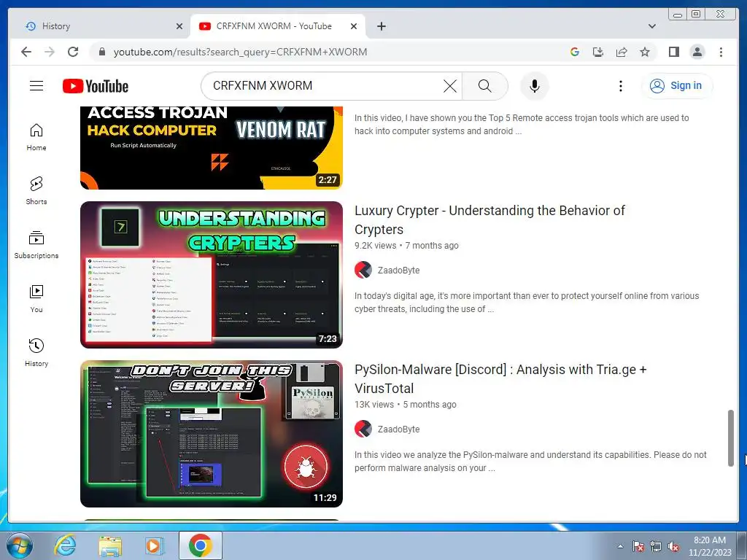The image size is (747, 560).
Task: Open a new tab with plus button
Action: click(x=381, y=26)
